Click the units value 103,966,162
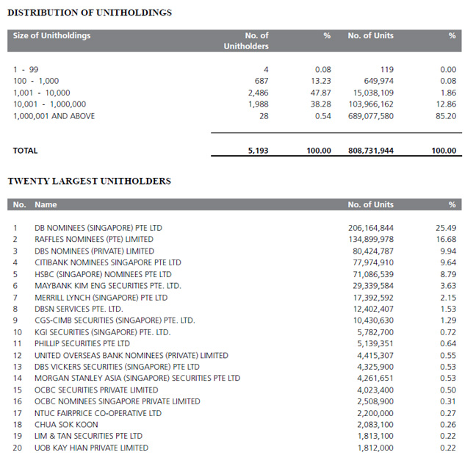 point(371,104)
